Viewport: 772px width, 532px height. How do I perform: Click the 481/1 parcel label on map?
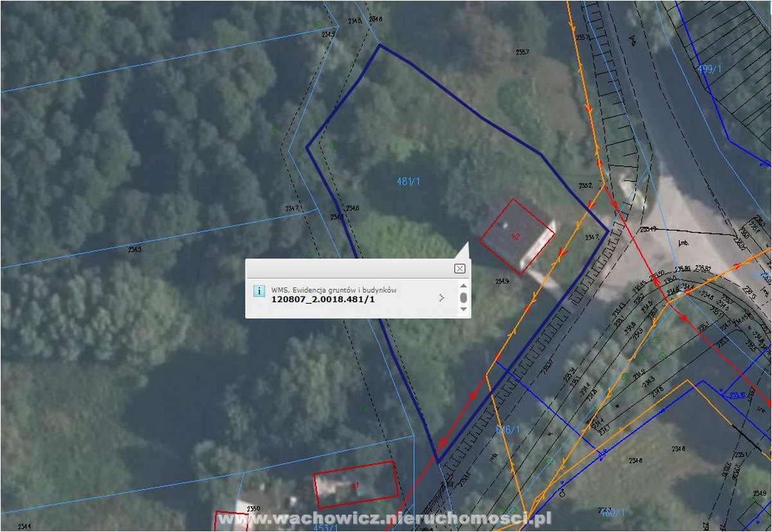409,182
